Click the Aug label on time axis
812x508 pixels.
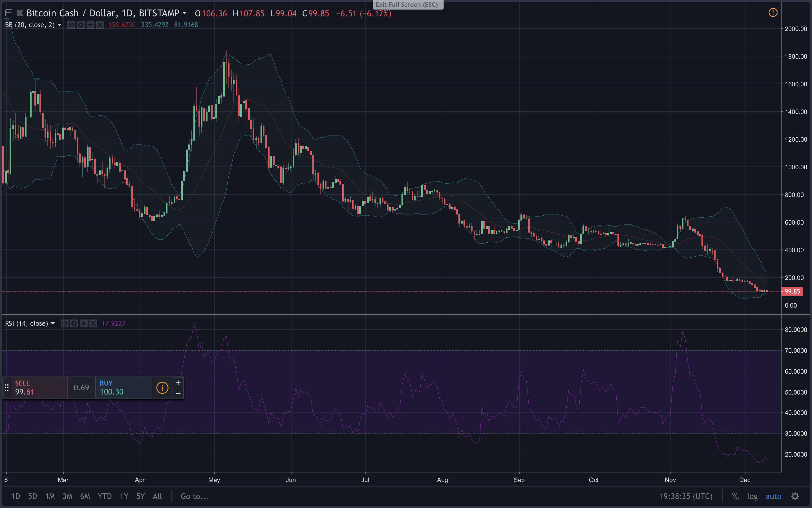[x=443, y=480]
